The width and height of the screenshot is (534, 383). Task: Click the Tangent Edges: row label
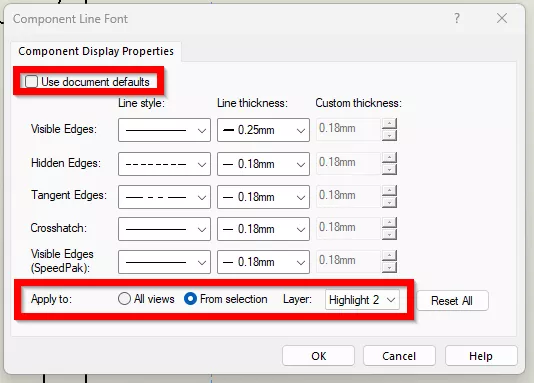click(69, 195)
